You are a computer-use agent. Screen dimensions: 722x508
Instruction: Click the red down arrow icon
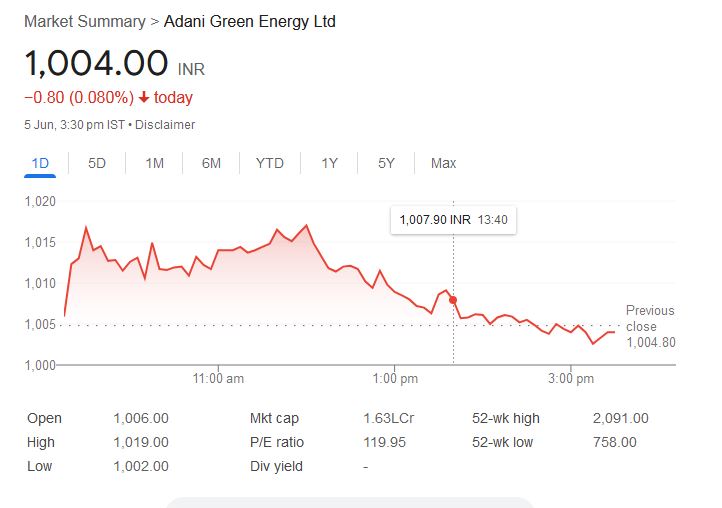coord(144,98)
